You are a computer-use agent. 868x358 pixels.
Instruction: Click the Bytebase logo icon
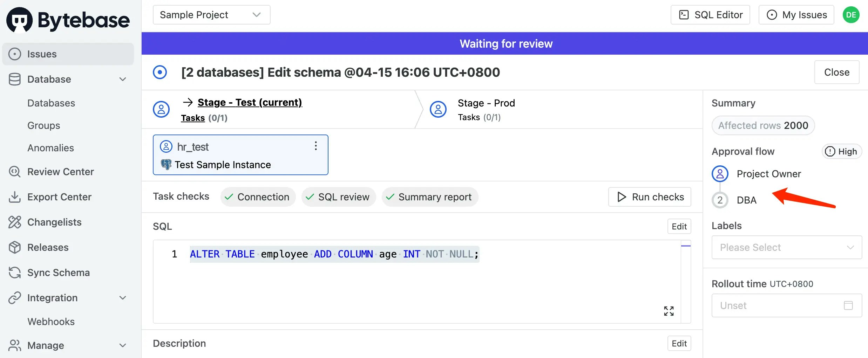coord(20,20)
